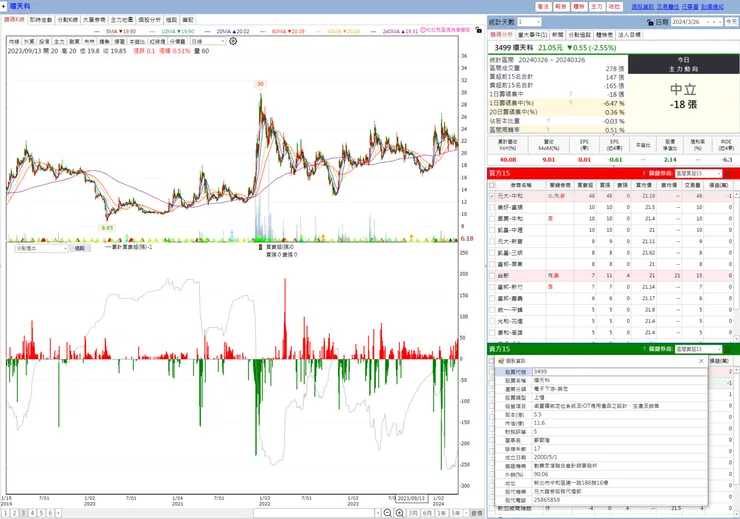This screenshot has width=740, height=519.
Task: Open the 日線 period dropdown
Action: point(222,42)
